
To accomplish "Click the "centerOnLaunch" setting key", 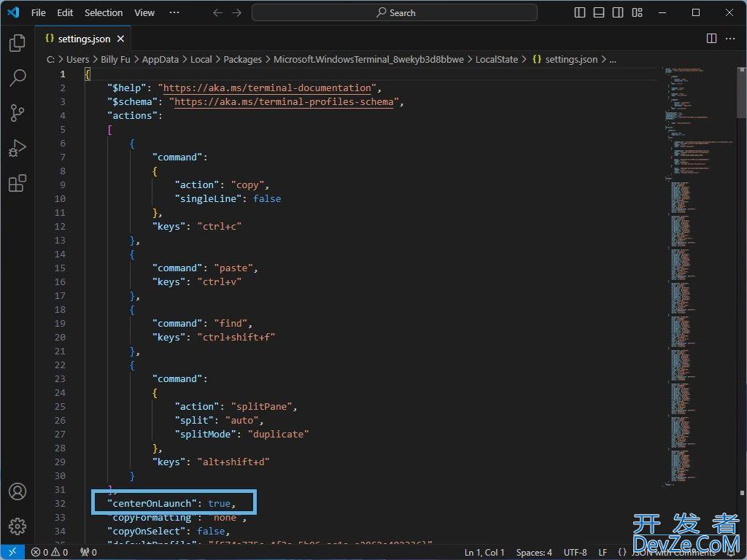I will 152,503.
